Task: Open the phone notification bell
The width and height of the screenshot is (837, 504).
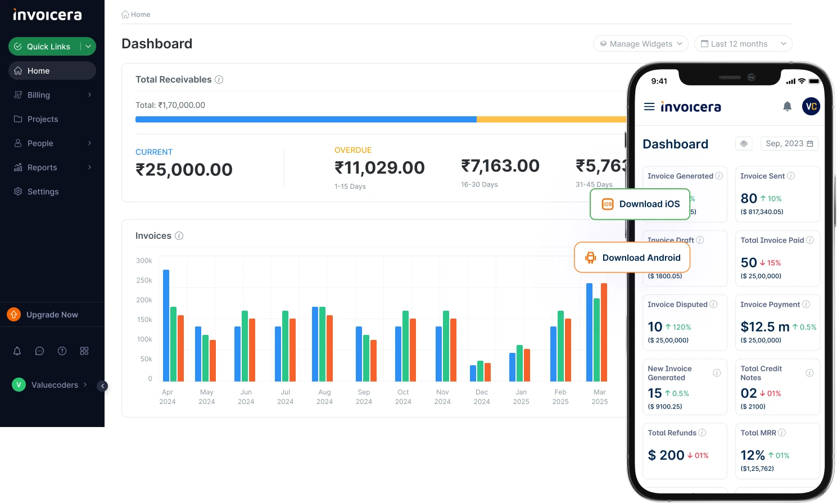Action: (788, 106)
